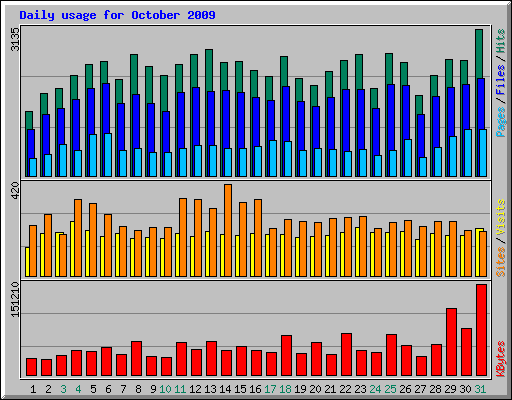Click day label 22 on x-axis
512x400 pixels.
(345, 389)
